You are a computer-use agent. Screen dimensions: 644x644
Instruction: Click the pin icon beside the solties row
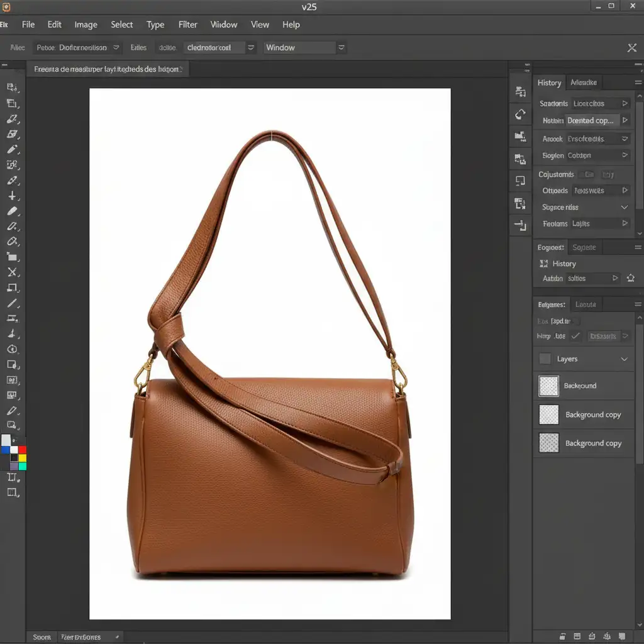[x=631, y=278]
